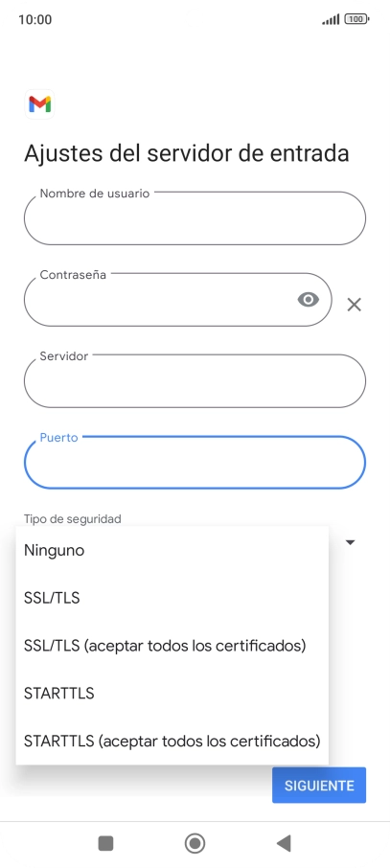Tap the recent apps square button

105,843
